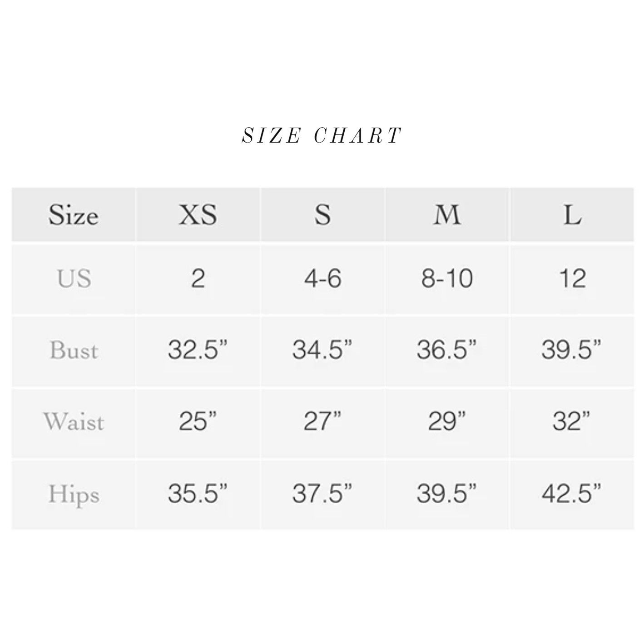Click the Waist row label
This screenshot has width=644, height=644.
[x=74, y=421]
